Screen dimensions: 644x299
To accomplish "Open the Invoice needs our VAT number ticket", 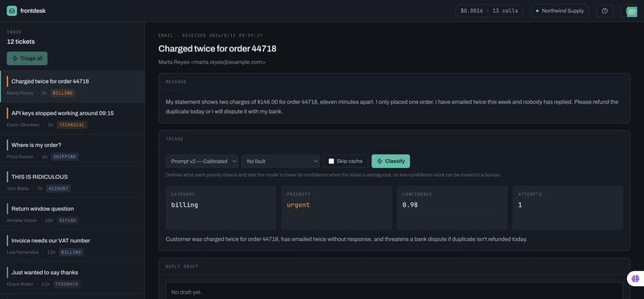I will click(72, 245).
